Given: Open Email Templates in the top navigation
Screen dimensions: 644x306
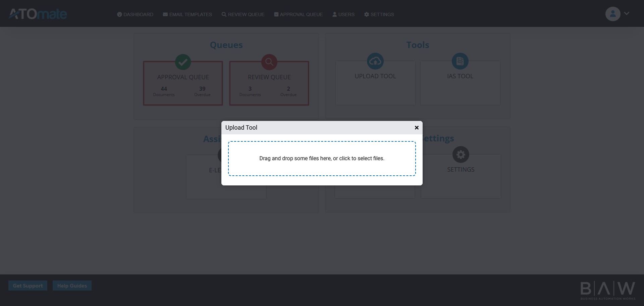Looking at the screenshot, I should [187, 14].
